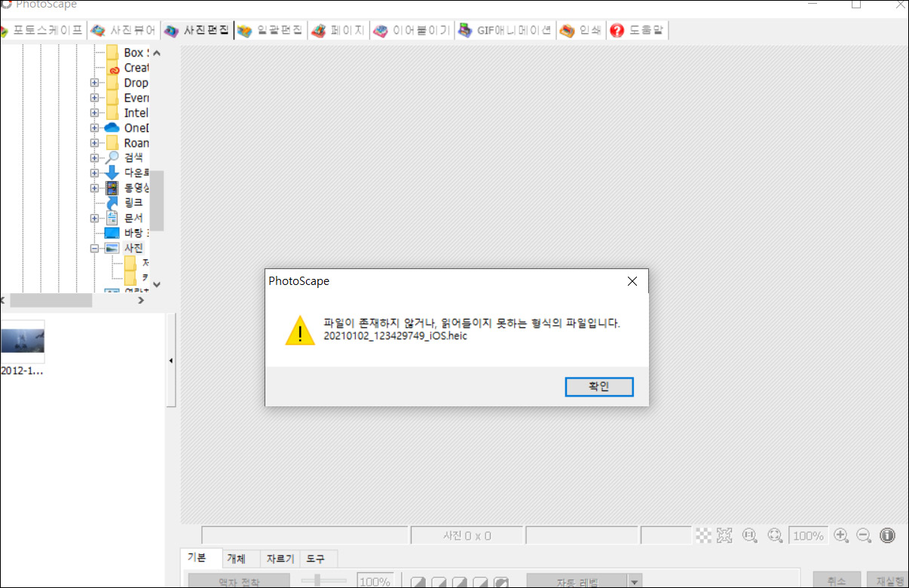The image size is (909, 588).
Task: Switch to the 사진뷰어 tab
Action: point(124,31)
